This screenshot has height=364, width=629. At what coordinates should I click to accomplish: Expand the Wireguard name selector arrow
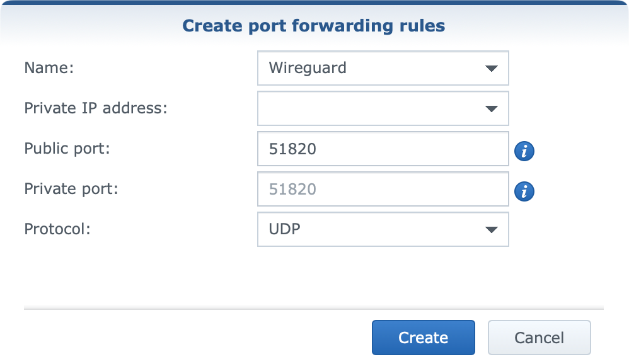(x=493, y=68)
